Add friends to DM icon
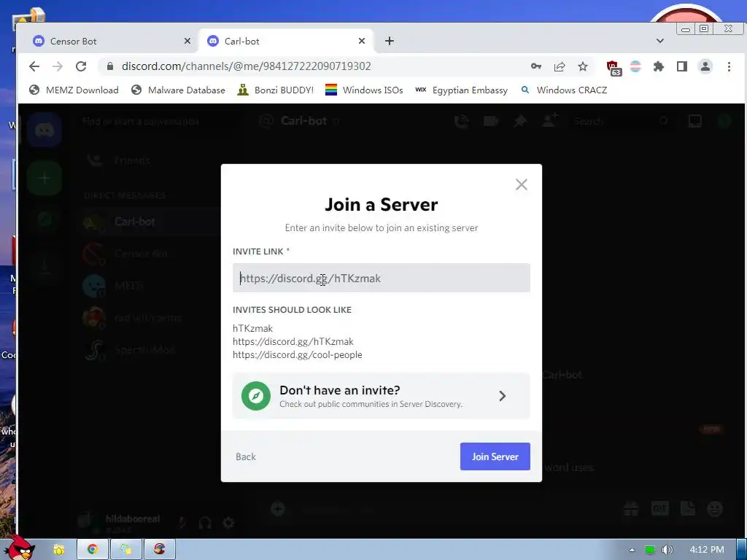Image resolution: width=747 pixels, height=560 pixels. (549, 121)
